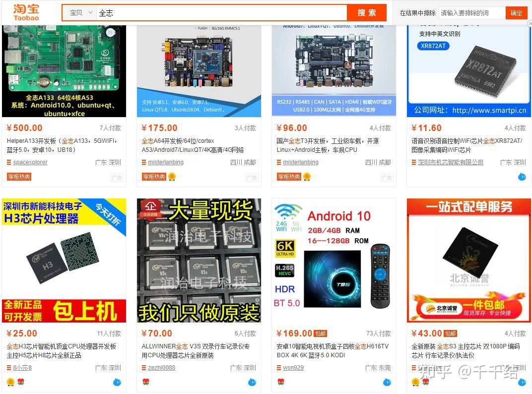532x394 pixels.
Task: Click the Taobao logo
Action: (x=26, y=12)
